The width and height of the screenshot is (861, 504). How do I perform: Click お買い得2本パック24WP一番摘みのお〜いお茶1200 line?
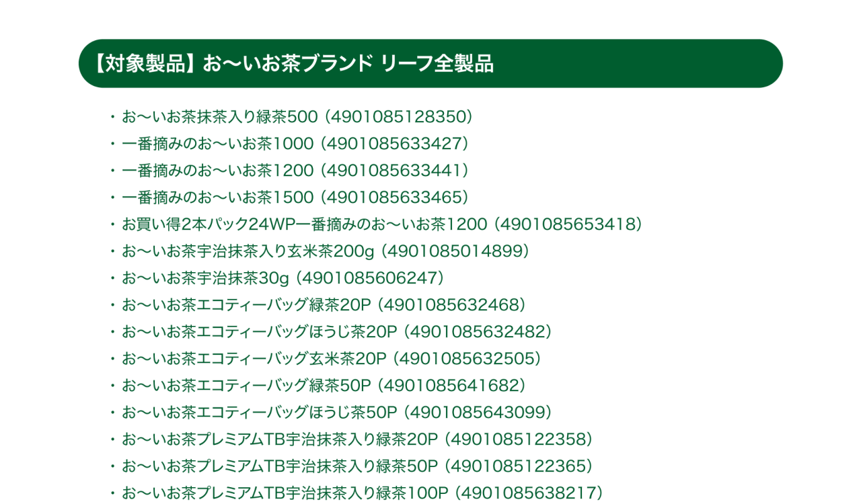[376, 224]
